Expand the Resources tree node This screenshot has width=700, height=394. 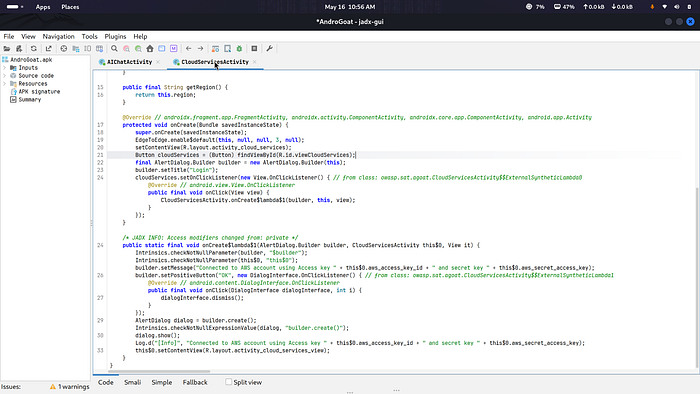(5, 84)
